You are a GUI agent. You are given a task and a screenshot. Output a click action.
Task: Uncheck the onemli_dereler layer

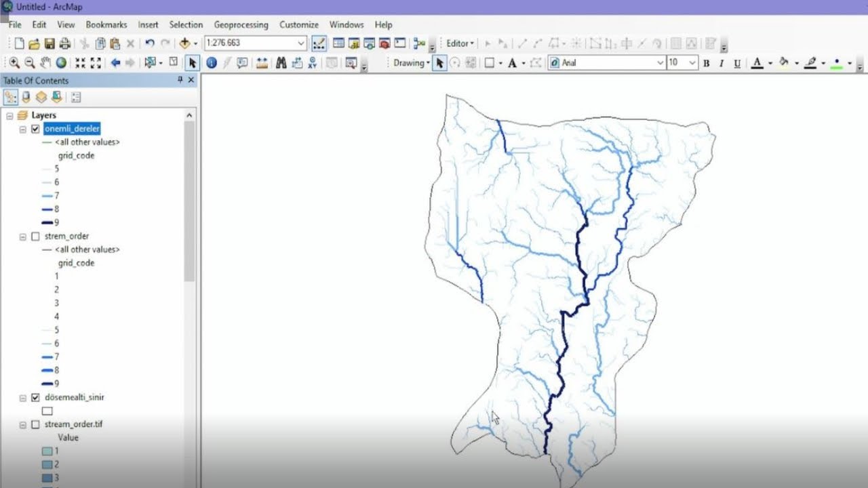point(36,129)
